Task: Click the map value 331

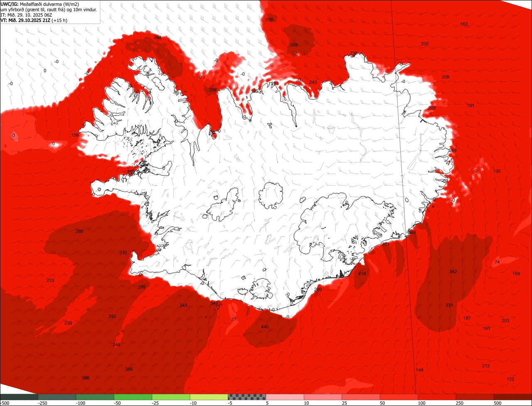Action: (x=449, y=305)
